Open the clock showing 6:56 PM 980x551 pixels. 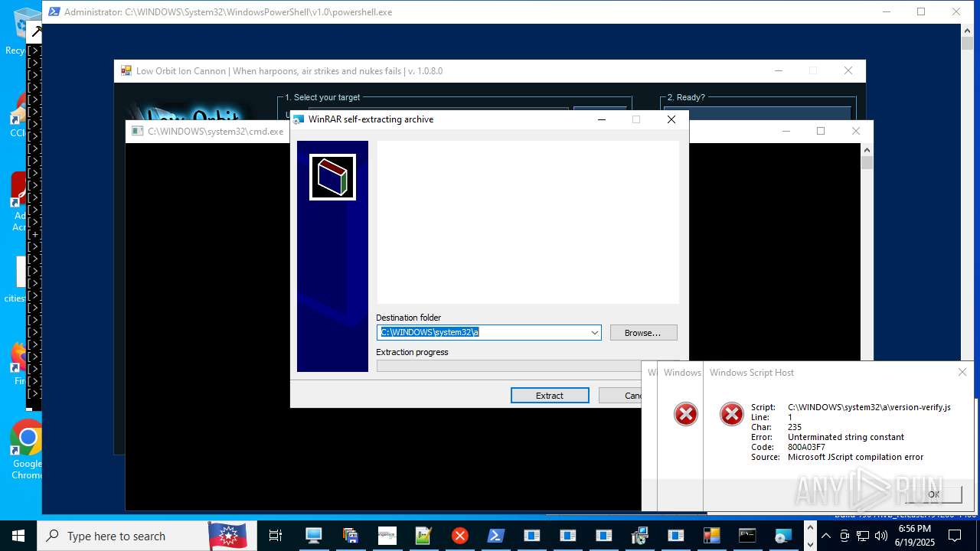pyautogui.click(x=914, y=536)
